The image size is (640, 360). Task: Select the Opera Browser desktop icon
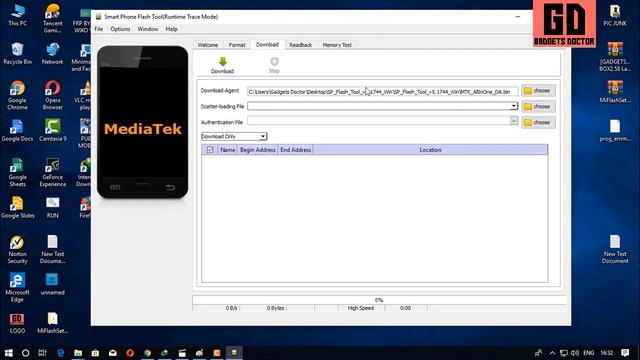(53, 95)
